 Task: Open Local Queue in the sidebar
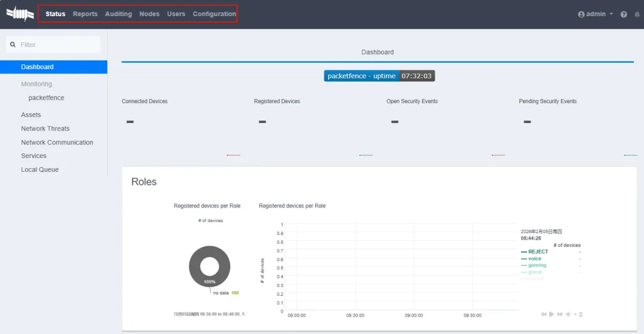pos(40,169)
